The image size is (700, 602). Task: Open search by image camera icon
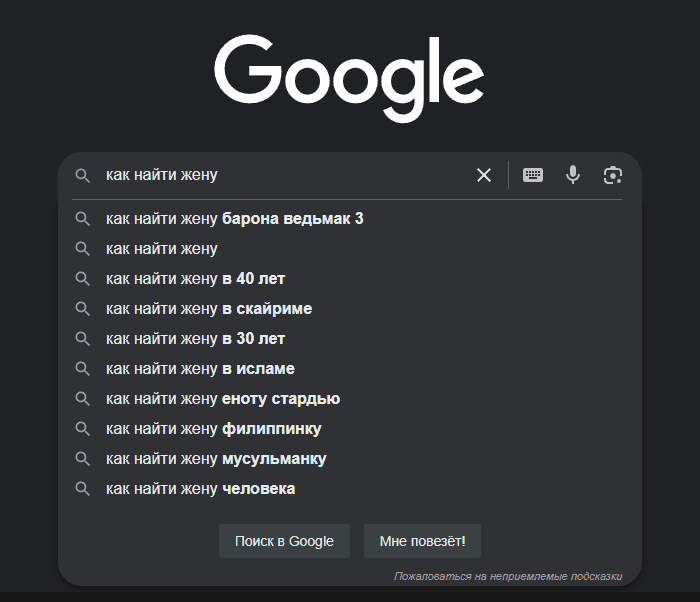[x=612, y=175]
